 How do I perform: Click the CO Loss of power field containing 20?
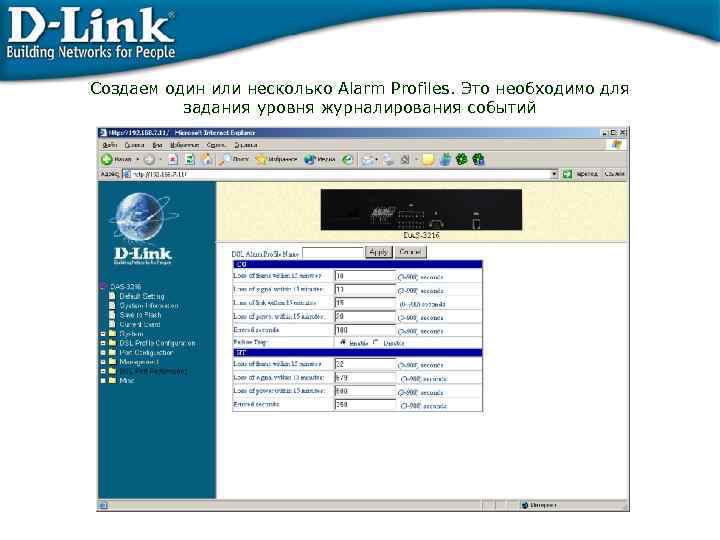(365, 316)
